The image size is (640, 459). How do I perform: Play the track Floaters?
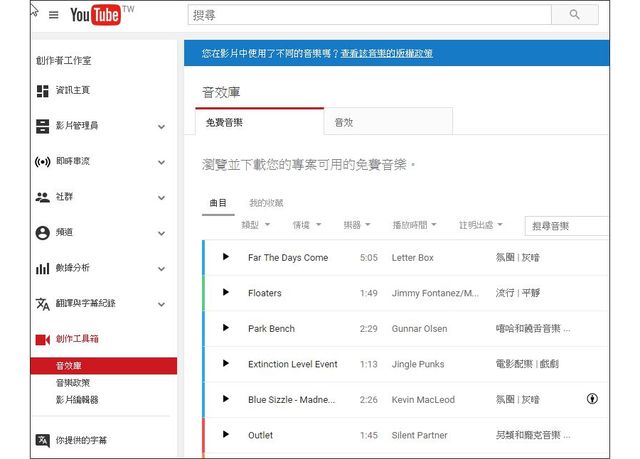pos(226,292)
